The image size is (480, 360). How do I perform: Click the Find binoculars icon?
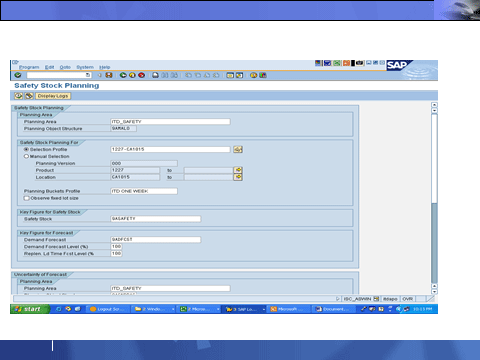(x=165, y=76)
